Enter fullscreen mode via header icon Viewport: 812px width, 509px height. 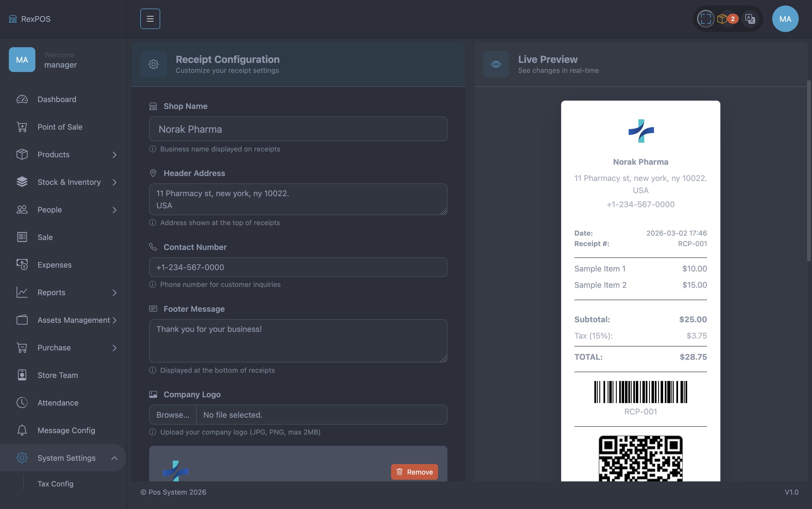click(x=706, y=19)
